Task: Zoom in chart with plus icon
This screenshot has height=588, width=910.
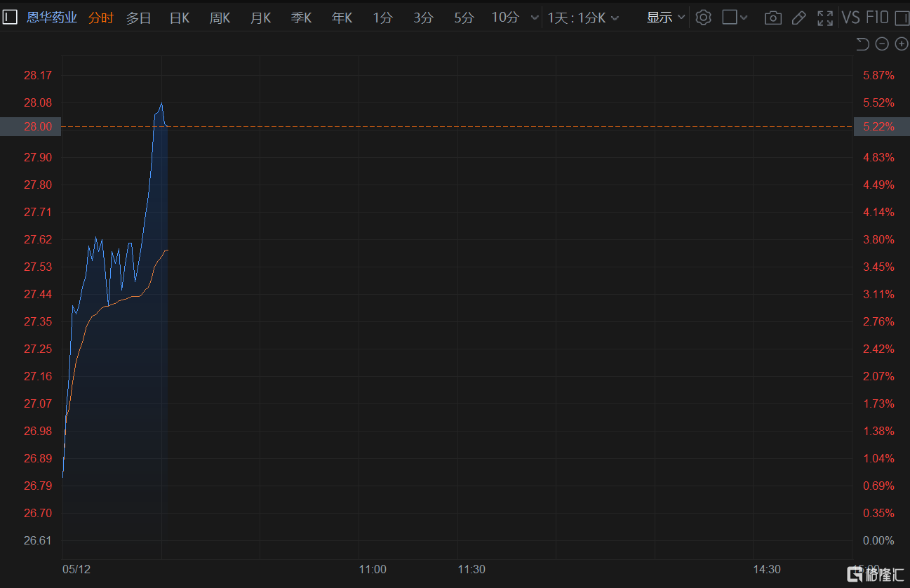Action: [902, 44]
